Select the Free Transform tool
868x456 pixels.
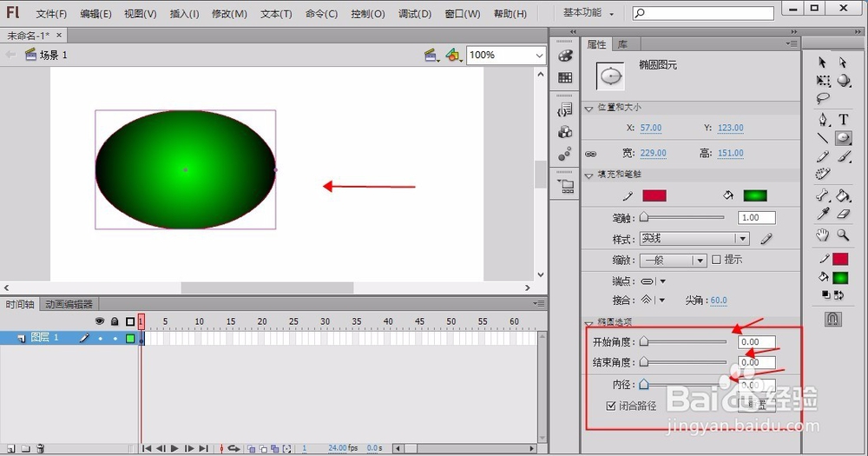tap(823, 81)
